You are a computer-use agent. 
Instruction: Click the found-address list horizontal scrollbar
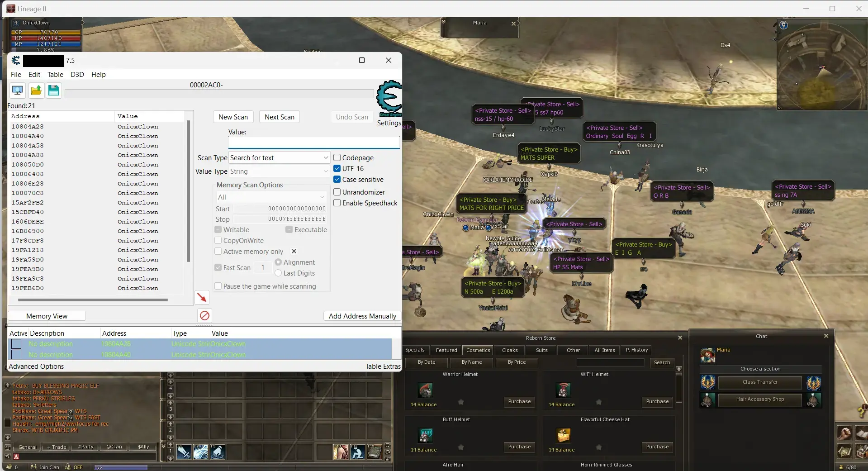[x=93, y=300]
